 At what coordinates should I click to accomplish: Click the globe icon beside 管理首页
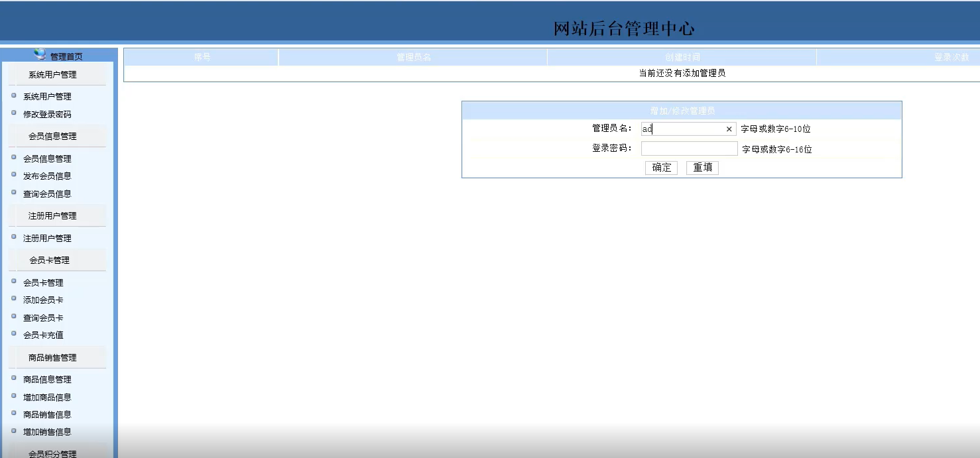(40, 54)
